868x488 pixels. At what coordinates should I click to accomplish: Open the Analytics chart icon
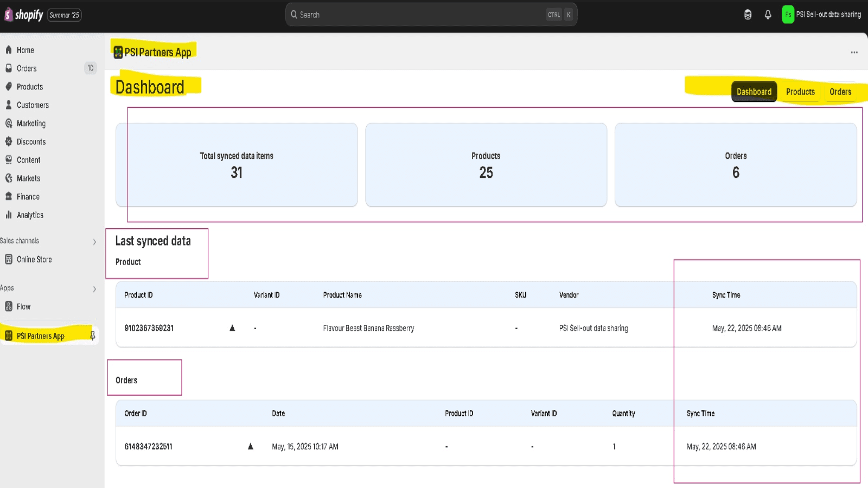click(9, 215)
